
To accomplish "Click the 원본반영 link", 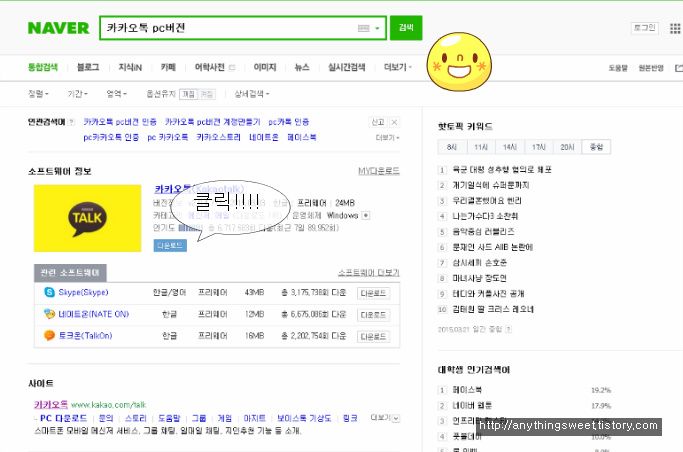I will [651, 68].
